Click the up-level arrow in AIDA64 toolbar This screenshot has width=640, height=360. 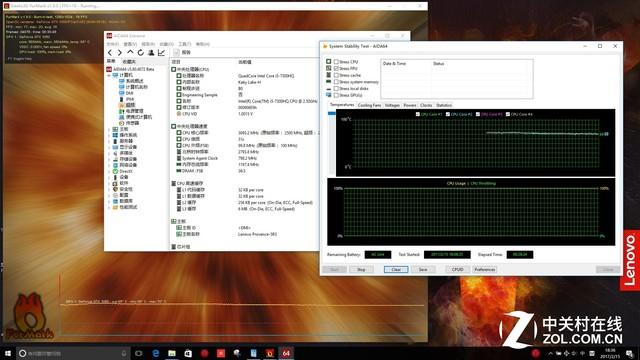point(130,52)
